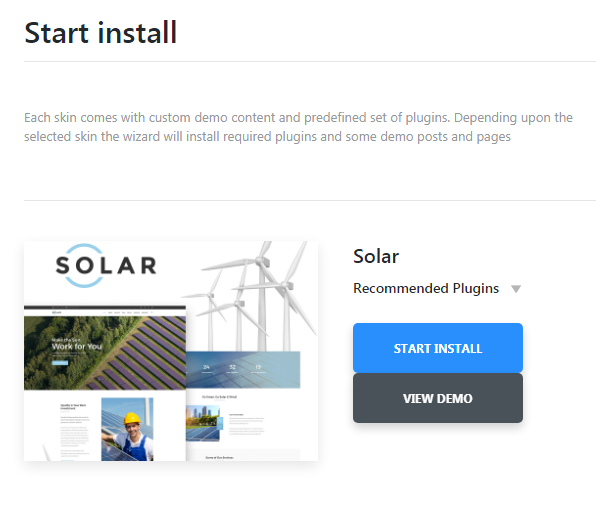Open the VIEW DEMO button
The height and width of the screenshot is (505, 596).
click(x=437, y=398)
